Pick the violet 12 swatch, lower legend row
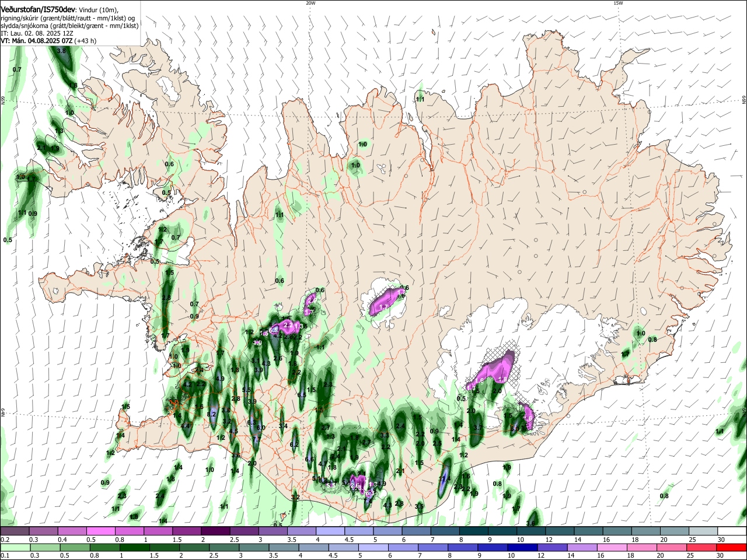747x560 pixels. click(553, 547)
